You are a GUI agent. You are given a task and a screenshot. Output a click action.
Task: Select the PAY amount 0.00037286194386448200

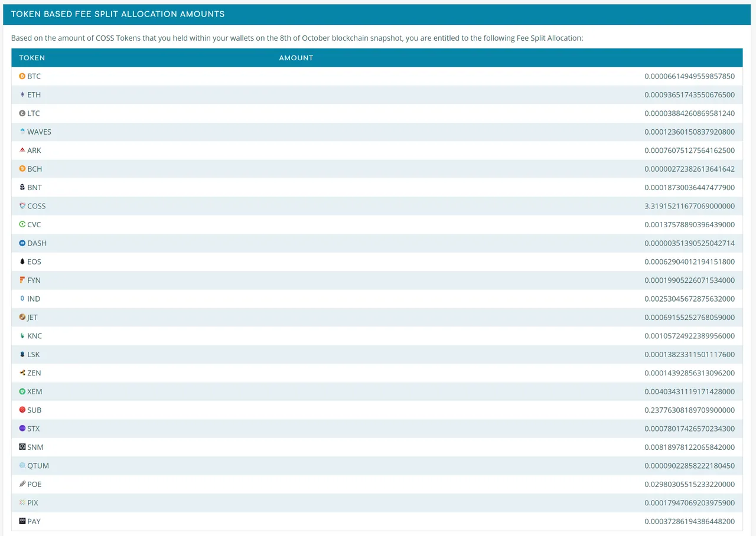[689, 521]
